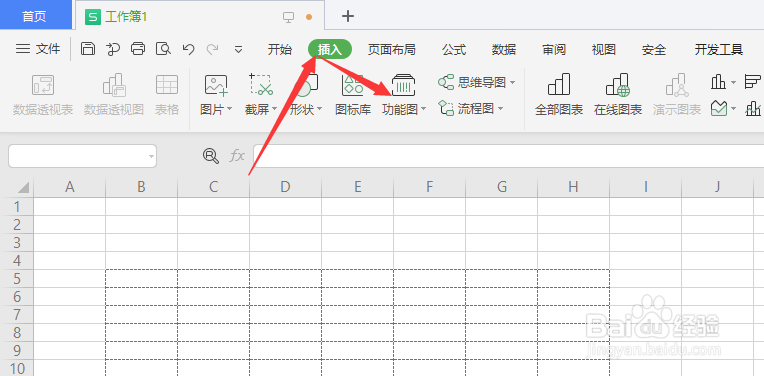The width and height of the screenshot is (764, 376).
Task: Click the Save As icon beside Save
Action: click(113, 49)
